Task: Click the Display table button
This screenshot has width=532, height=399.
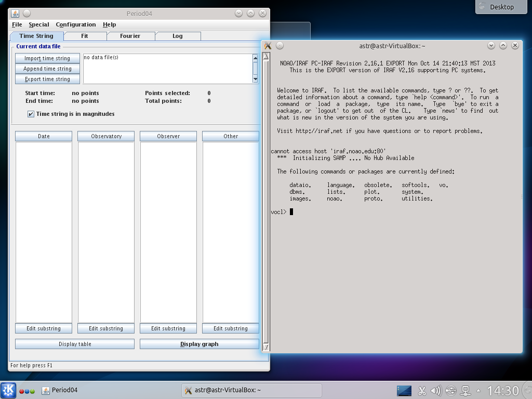Action: 75,344
